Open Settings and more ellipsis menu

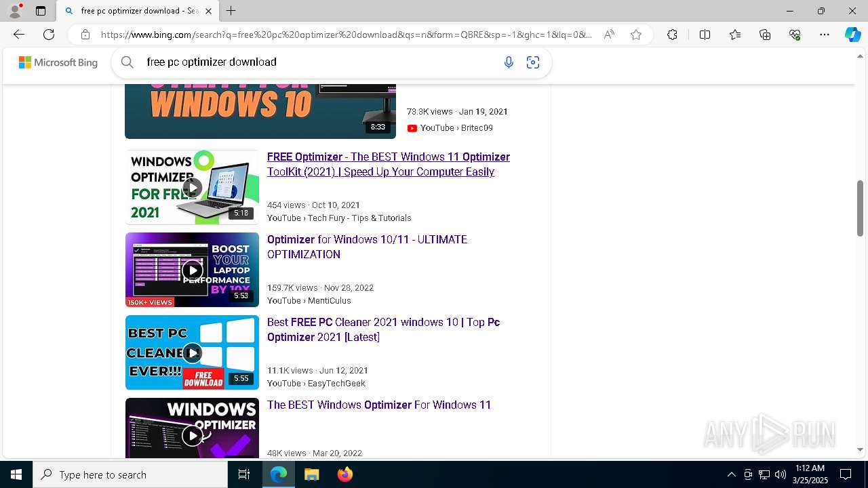825,35
